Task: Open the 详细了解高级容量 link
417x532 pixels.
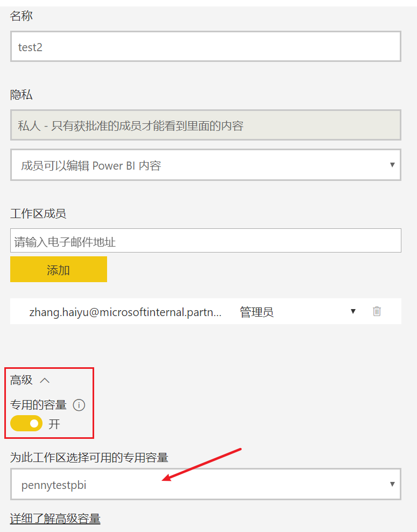Action: tap(55, 519)
